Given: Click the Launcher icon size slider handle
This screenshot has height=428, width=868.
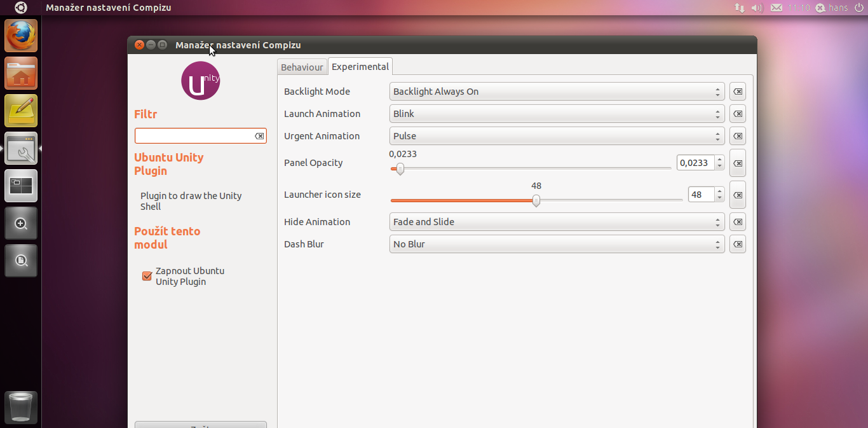Looking at the screenshot, I should coord(536,201).
